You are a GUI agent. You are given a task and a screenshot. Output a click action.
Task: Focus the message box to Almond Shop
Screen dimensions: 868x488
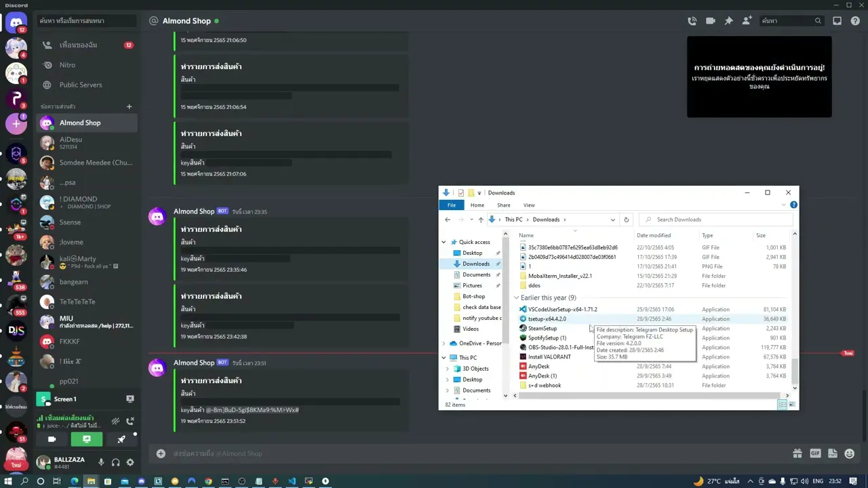pos(475,453)
